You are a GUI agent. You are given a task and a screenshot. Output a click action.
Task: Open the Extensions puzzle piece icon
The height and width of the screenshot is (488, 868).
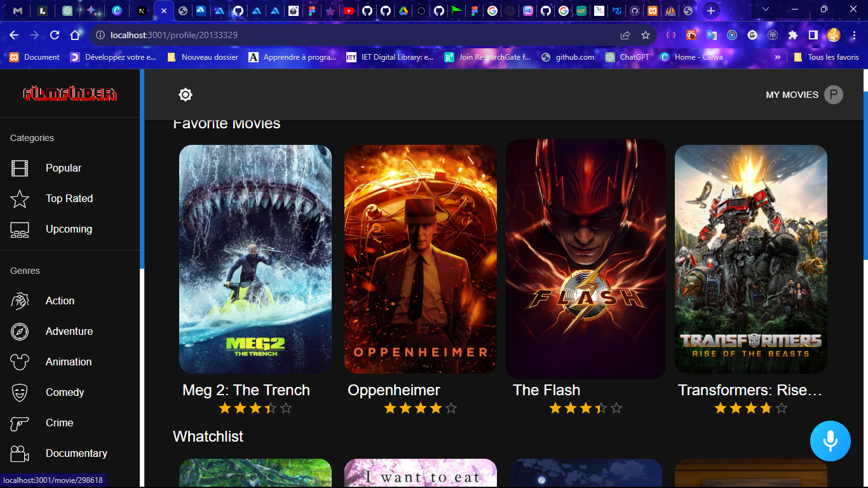click(793, 36)
